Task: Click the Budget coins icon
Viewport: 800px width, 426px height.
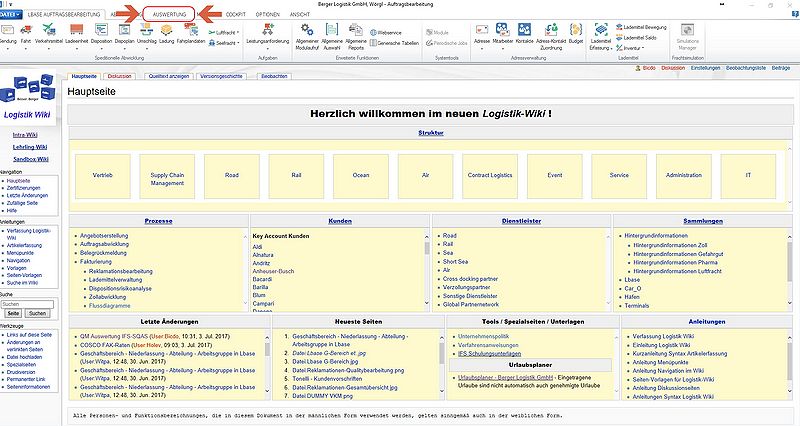Action: [x=576, y=30]
